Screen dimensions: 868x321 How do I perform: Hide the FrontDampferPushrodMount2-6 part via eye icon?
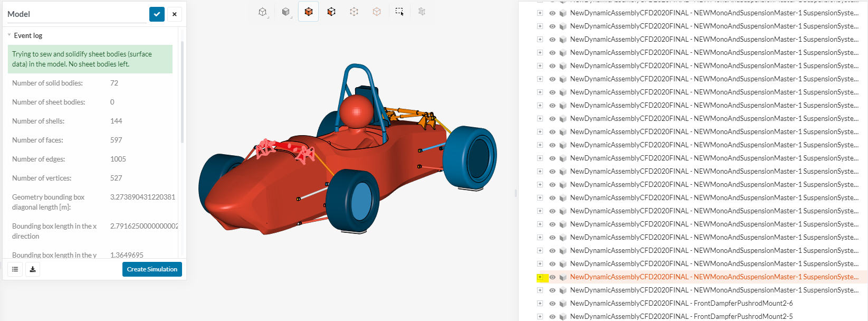[552, 304]
